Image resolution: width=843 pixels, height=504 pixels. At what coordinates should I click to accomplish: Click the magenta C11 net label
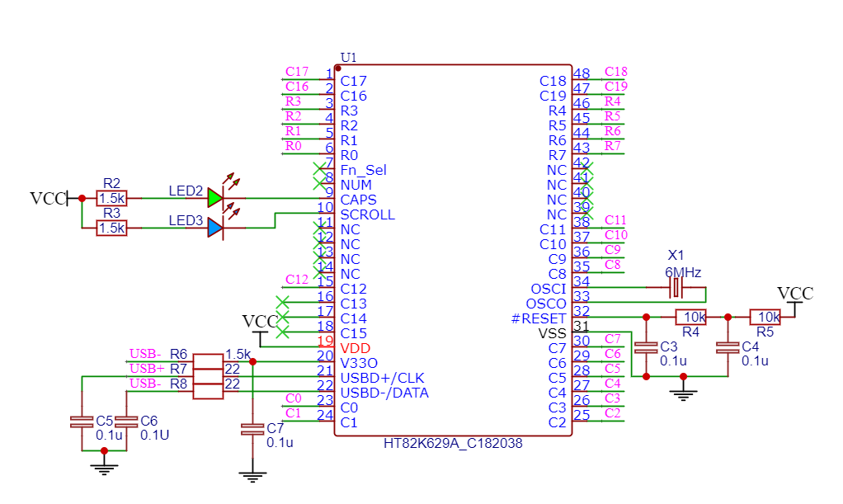pyautogui.click(x=615, y=219)
